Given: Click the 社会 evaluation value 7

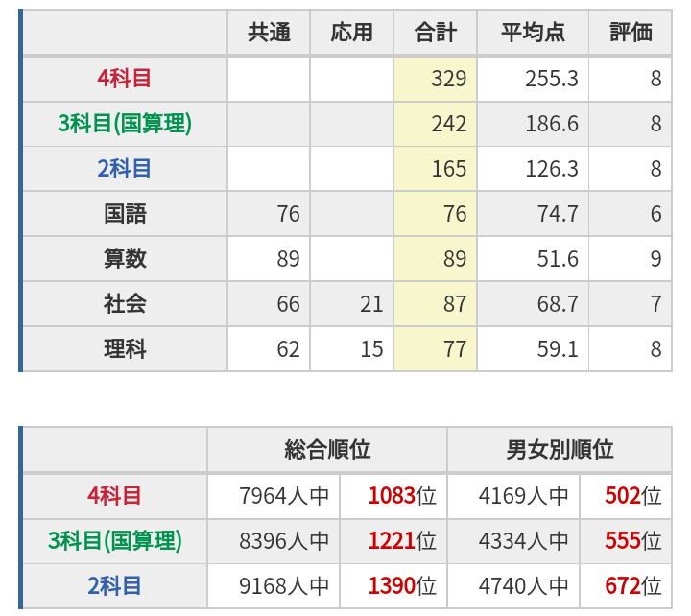Looking at the screenshot, I should click(655, 304).
